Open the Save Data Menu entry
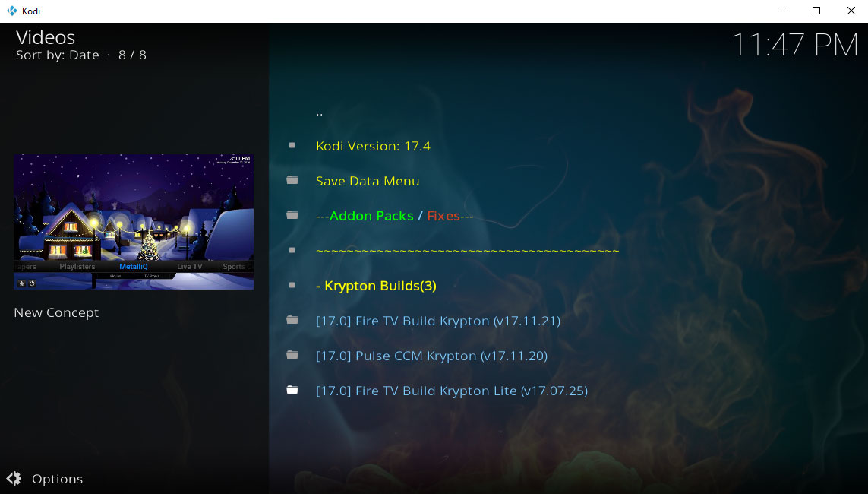 click(368, 181)
